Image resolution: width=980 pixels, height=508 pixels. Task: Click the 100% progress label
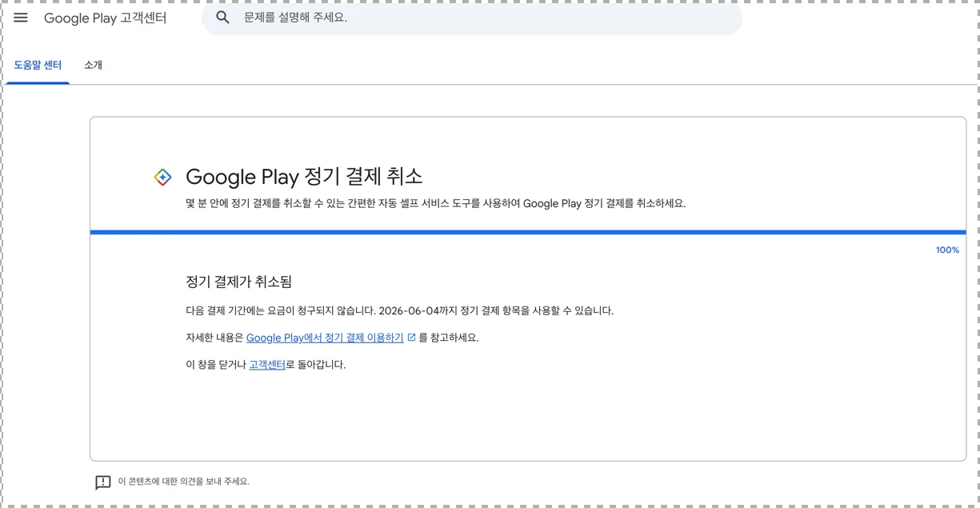coord(946,250)
